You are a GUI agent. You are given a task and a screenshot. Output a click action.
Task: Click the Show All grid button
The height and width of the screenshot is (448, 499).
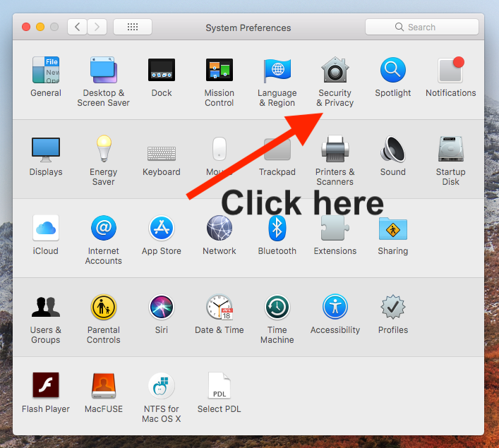click(x=133, y=27)
